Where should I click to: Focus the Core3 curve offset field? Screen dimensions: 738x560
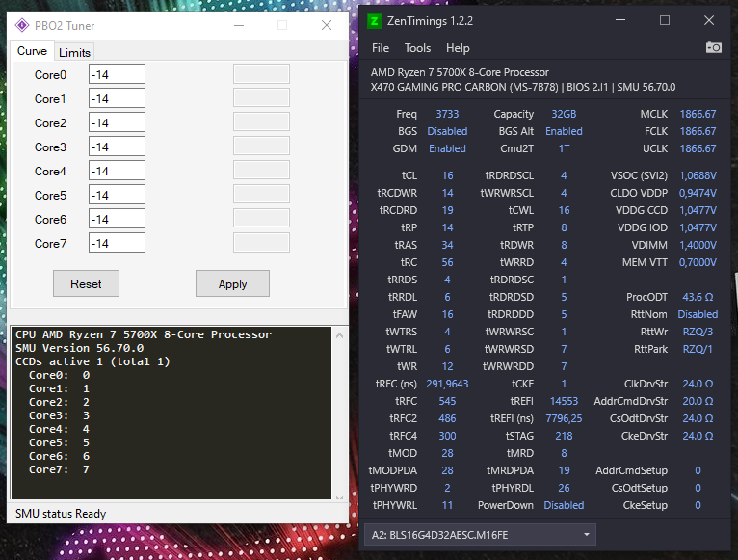point(117,147)
